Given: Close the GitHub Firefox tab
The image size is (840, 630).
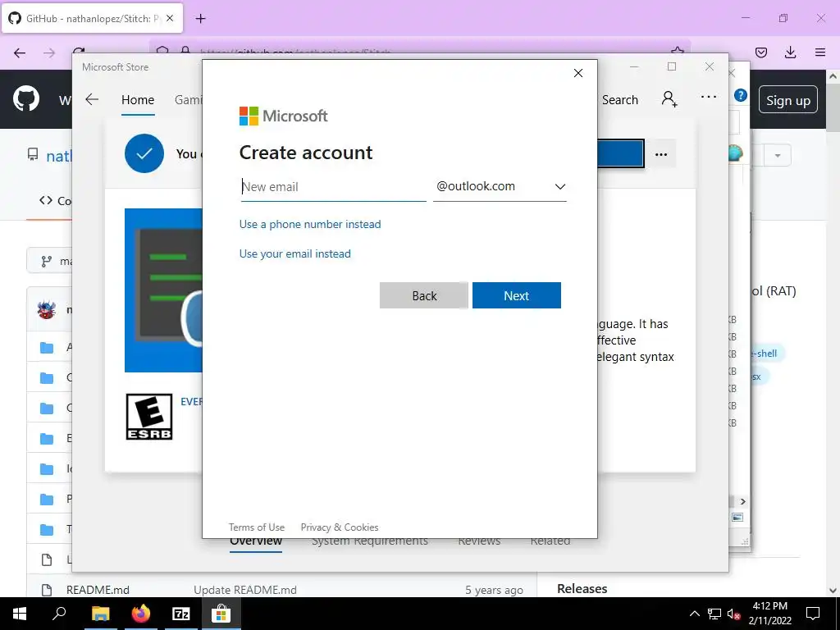Looking at the screenshot, I should 170,18.
